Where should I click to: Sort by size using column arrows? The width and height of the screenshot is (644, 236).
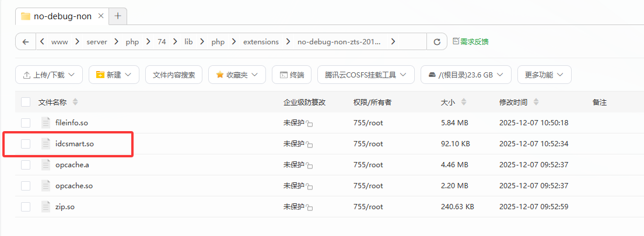tap(463, 102)
